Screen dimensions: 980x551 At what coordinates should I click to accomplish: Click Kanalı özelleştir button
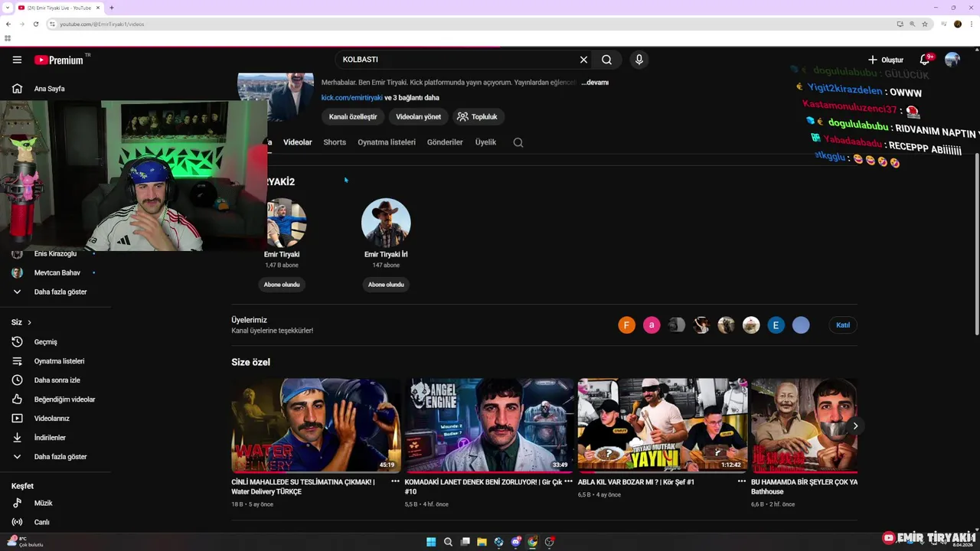(353, 117)
